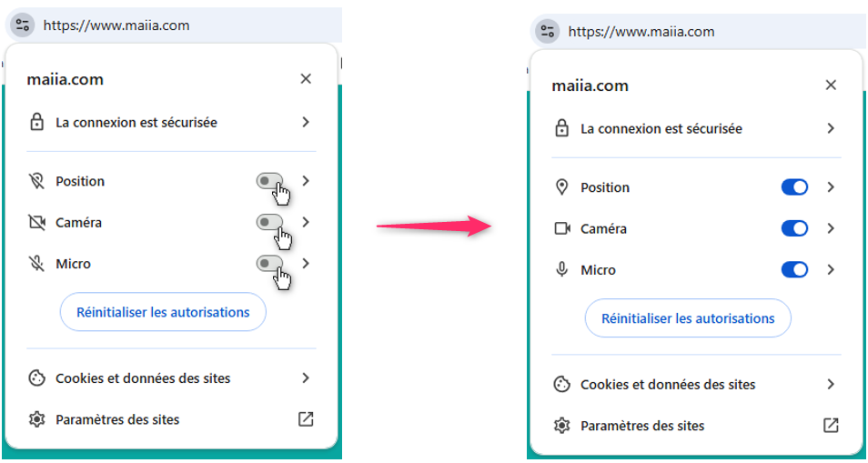Expand the left panel's connexion sécurisée chevron
868x463 pixels.
[306, 122]
